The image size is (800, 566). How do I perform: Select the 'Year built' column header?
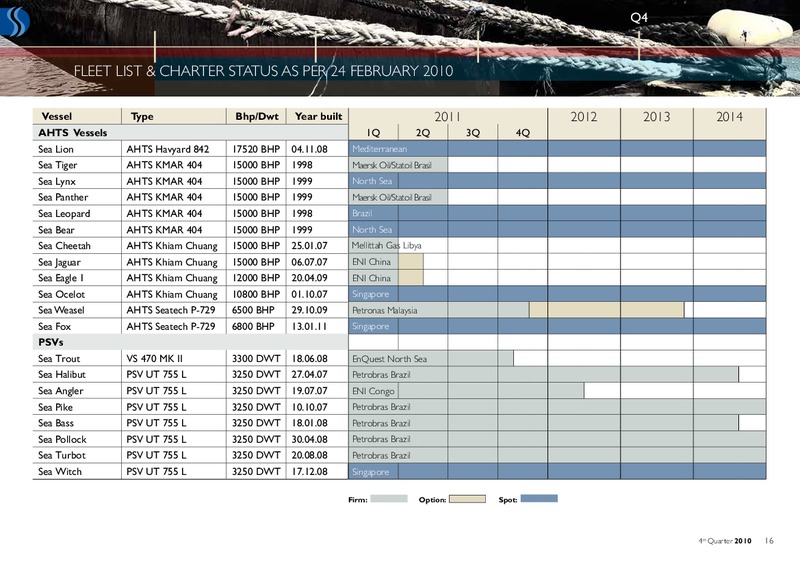coord(318,116)
